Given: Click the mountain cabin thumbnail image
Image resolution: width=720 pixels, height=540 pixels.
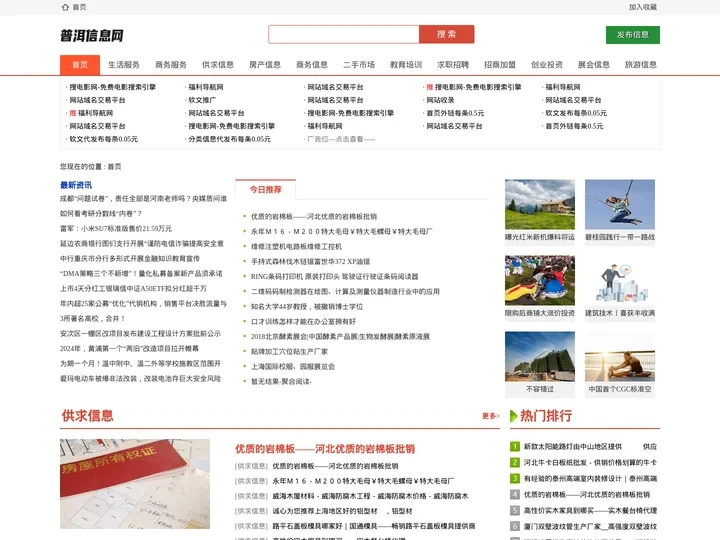Looking at the screenshot, I should (x=540, y=204).
